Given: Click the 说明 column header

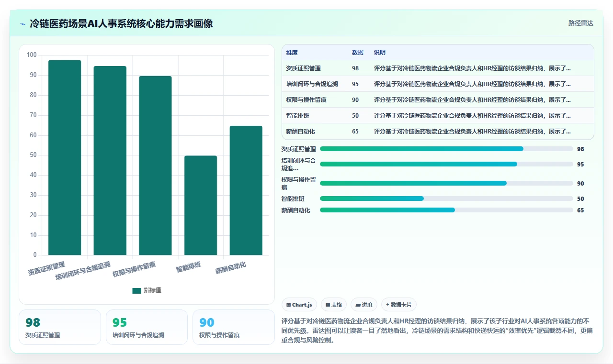Looking at the screenshot, I should [380, 53].
